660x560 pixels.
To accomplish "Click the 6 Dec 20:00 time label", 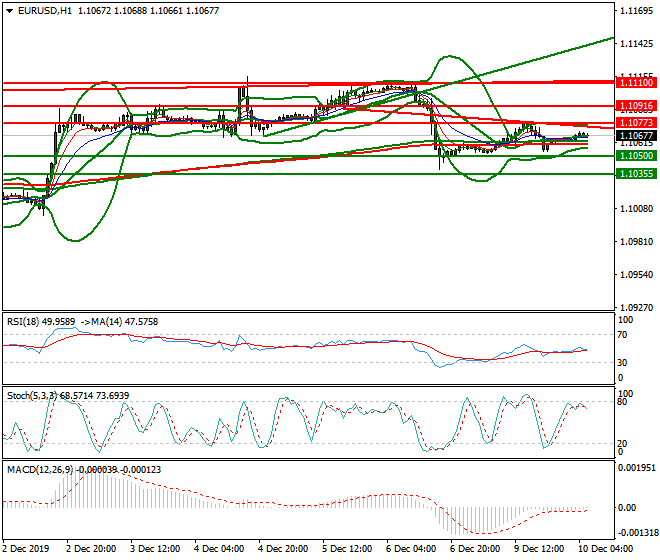I will tap(475, 549).
